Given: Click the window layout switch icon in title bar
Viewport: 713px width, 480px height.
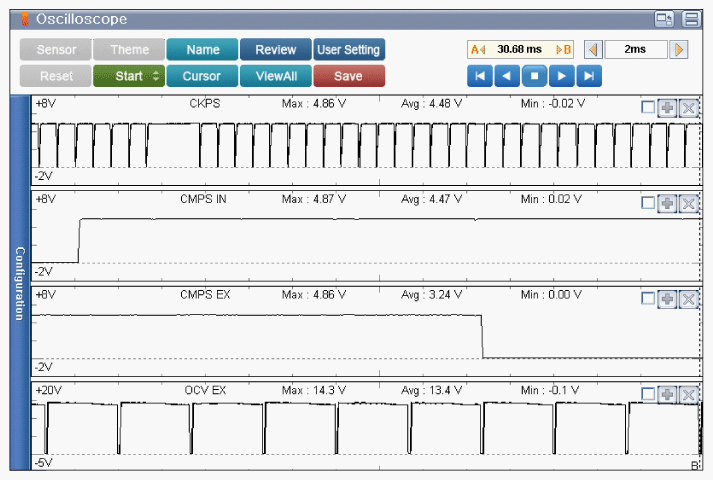Looking at the screenshot, I should pyautogui.click(x=664, y=19).
